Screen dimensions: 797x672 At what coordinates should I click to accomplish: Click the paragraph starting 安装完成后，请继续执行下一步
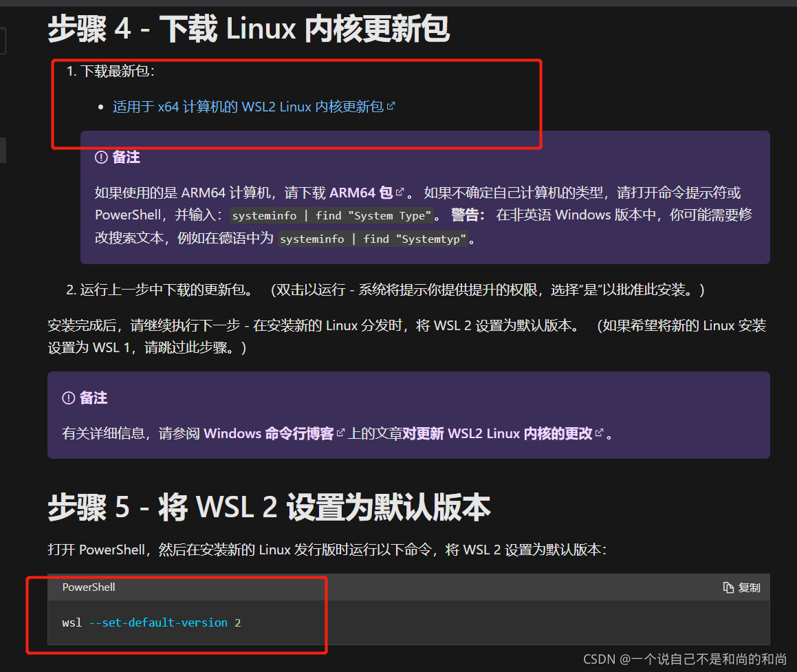[406, 336]
